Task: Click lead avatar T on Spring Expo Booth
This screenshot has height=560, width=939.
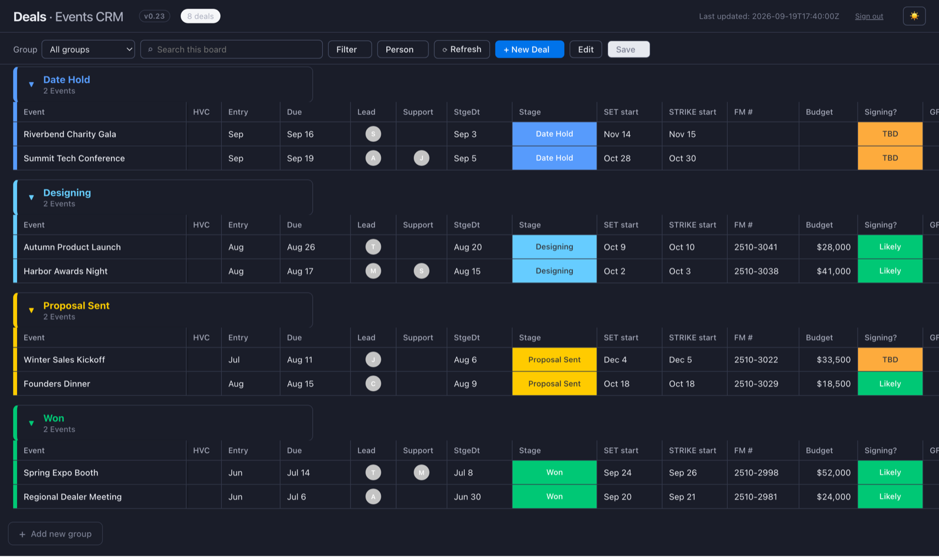Action: point(373,473)
